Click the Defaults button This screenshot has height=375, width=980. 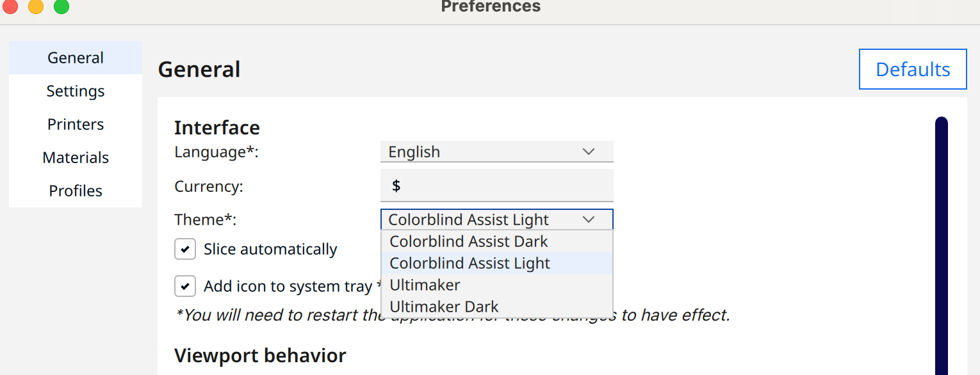click(913, 69)
